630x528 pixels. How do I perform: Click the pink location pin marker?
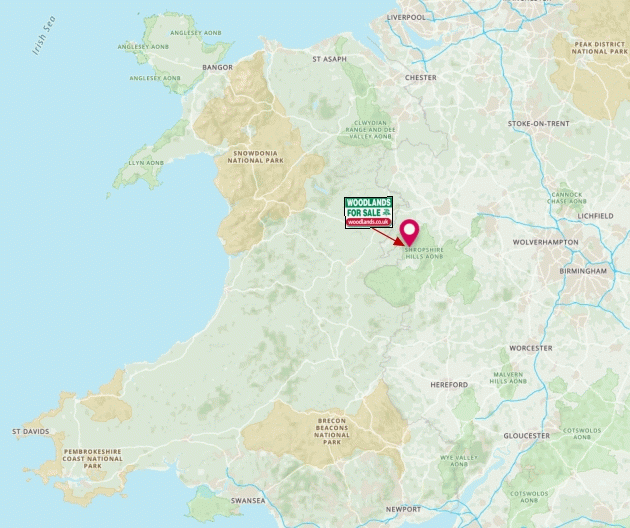tap(409, 233)
